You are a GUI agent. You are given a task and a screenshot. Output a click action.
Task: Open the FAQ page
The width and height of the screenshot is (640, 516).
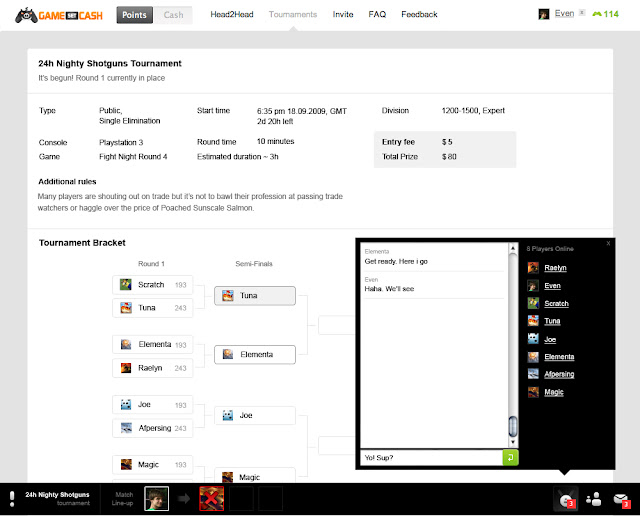(377, 15)
